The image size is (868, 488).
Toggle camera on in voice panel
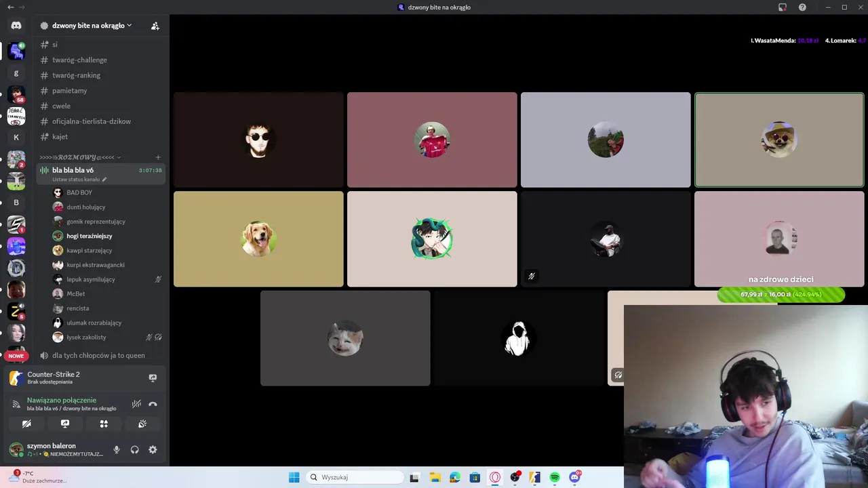point(26,424)
